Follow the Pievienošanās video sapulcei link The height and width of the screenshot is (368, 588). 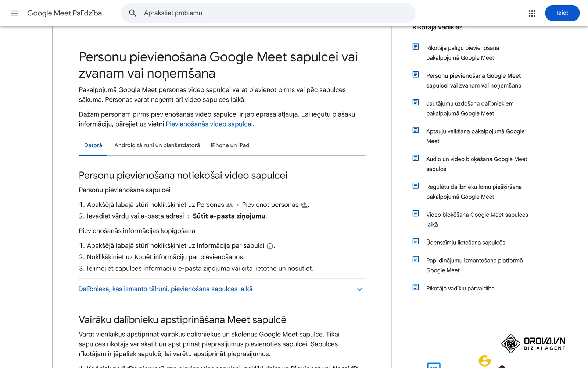tap(209, 124)
